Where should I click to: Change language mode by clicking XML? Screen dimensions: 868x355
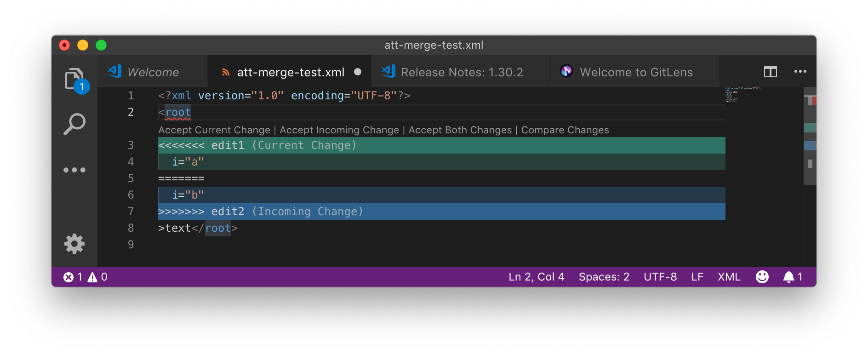click(728, 276)
